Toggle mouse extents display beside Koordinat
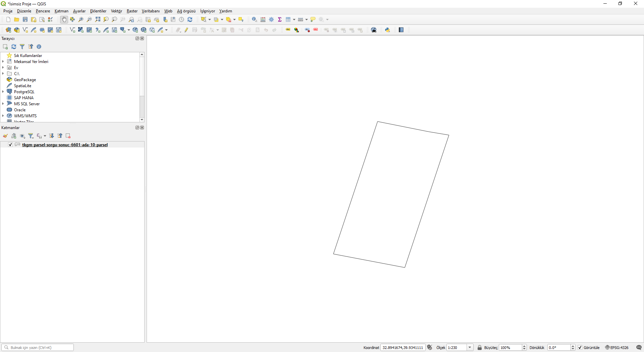The width and height of the screenshot is (644, 352). pyautogui.click(x=430, y=347)
